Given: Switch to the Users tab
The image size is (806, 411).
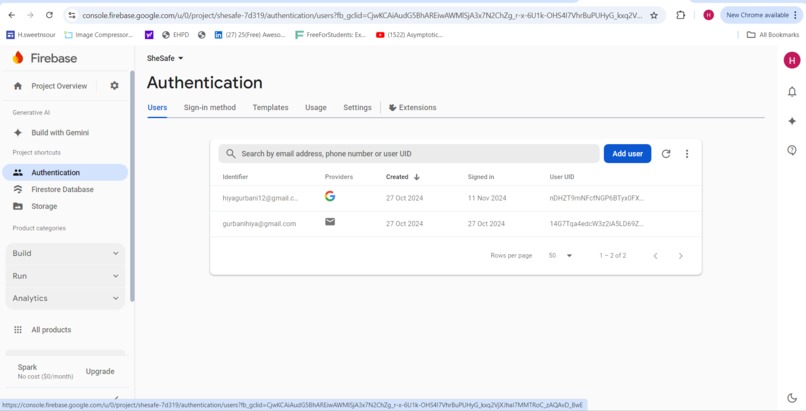Looking at the screenshot, I should coord(157,107).
